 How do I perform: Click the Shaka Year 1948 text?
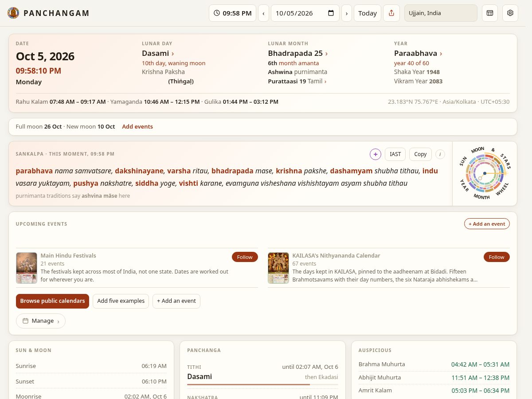click(x=417, y=72)
